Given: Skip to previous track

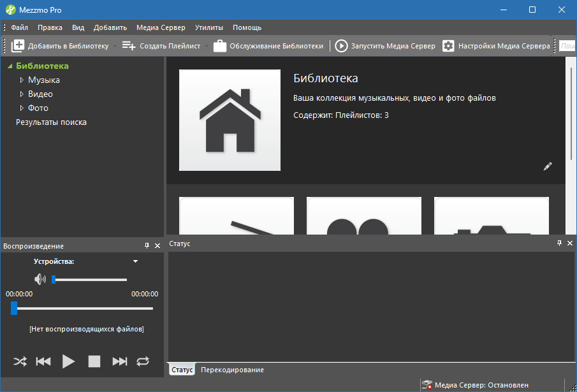Looking at the screenshot, I should click(43, 361).
